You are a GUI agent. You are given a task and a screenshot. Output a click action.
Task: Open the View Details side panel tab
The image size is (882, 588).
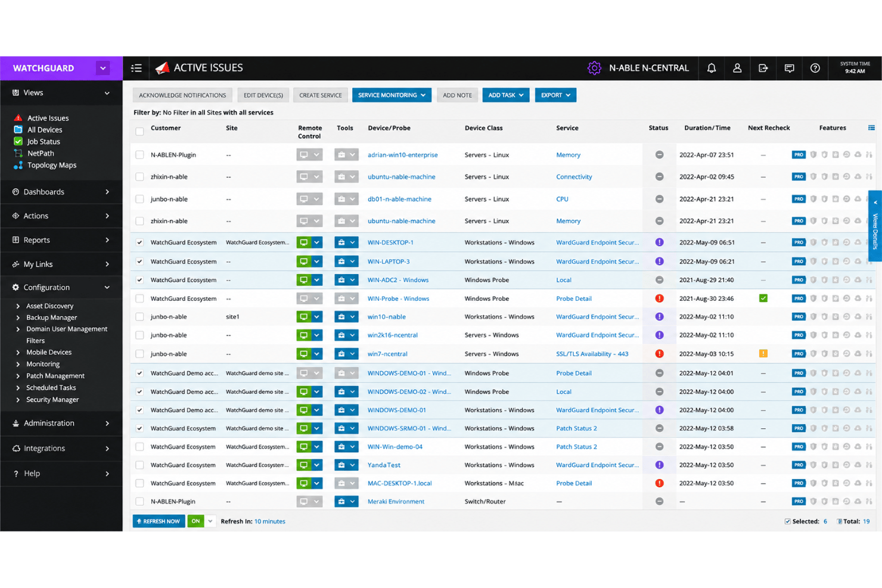[x=875, y=226]
